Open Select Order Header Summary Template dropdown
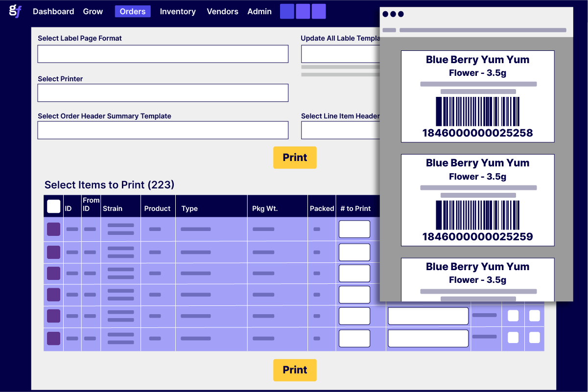The width and height of the screenshot is (588, 392). coord(163,130)
